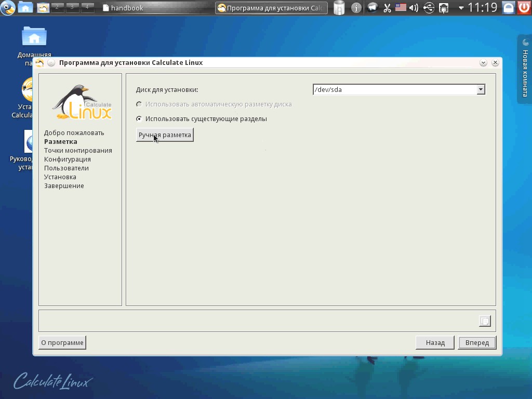Select installer window in taskbar
Viewport: 532px width, 399px height.
point(271,8)
